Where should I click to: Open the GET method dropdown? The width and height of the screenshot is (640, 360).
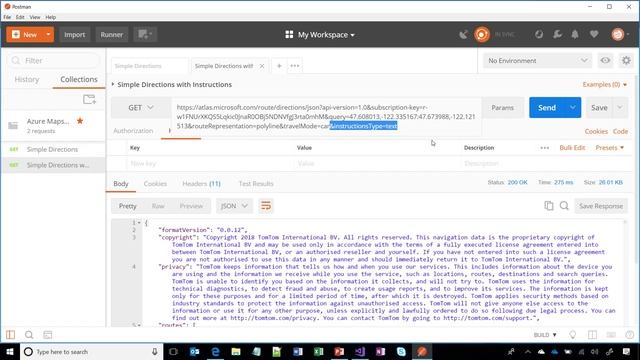click(x=141, y=108)
